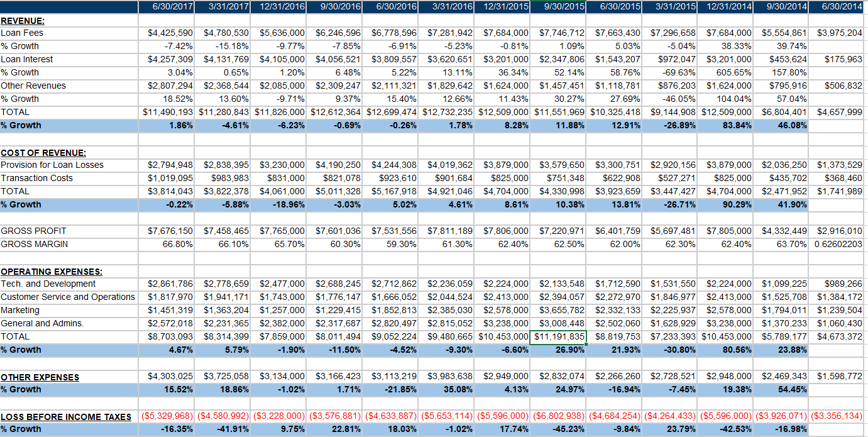Select the Transaction Costs row label
Image resolution: width=868 pixels, height=437 pixels.
[x=37, y=178]
